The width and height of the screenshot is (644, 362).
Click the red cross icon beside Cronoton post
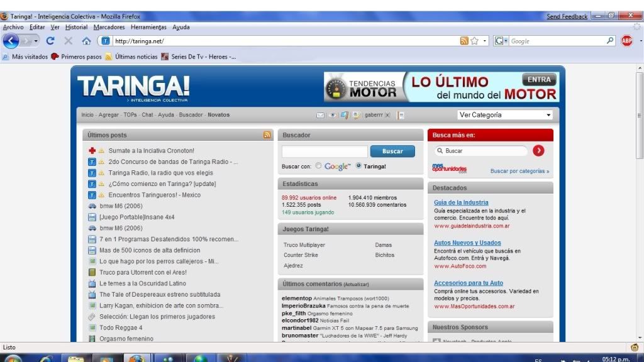click(x=92, y=151)
